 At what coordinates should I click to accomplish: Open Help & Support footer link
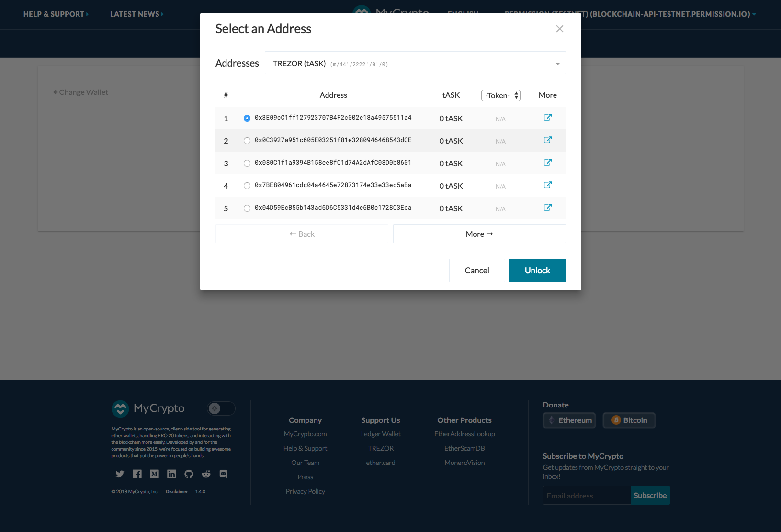point(306,448)
